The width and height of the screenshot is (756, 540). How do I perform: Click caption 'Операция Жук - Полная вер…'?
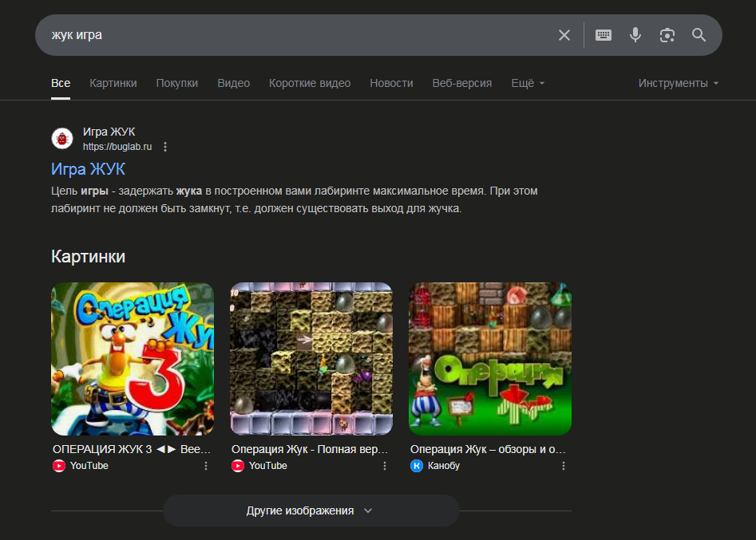tap(310, 449)
